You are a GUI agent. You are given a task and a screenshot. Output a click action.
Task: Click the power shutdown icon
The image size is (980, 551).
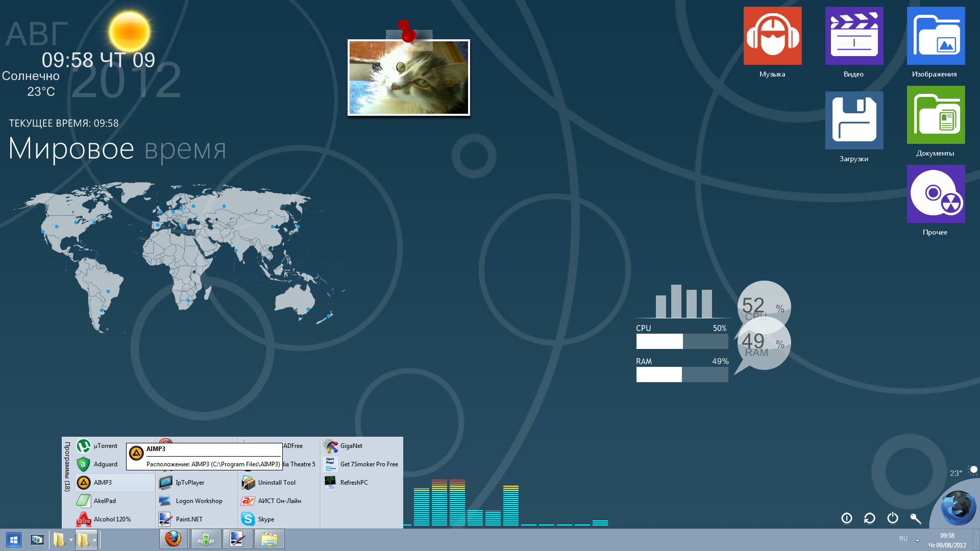click(892, 518)
